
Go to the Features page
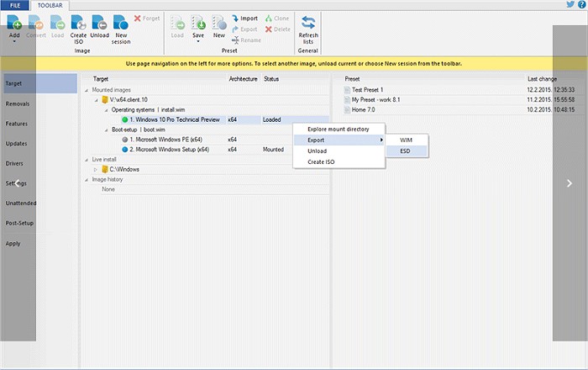coord(17,124)
